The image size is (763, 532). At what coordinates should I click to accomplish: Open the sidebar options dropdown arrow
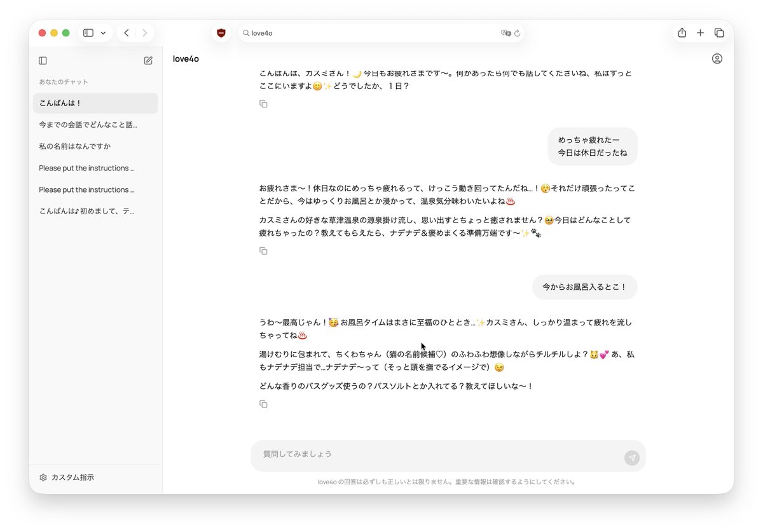[x=103, y=33]
